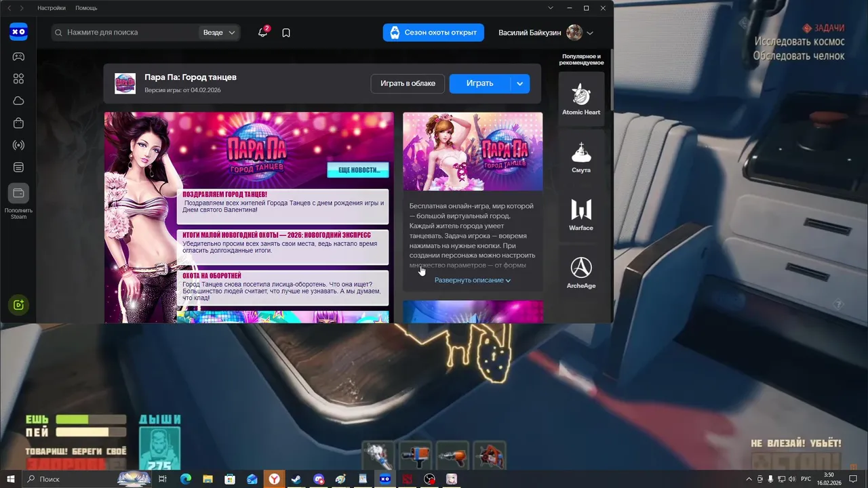
Task: Open the news feed icon in sidebar
Action: (18, 167)
